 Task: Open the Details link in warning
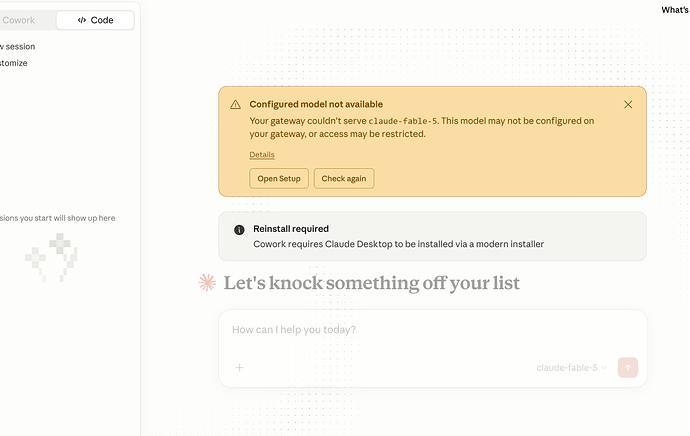point(262,154)
